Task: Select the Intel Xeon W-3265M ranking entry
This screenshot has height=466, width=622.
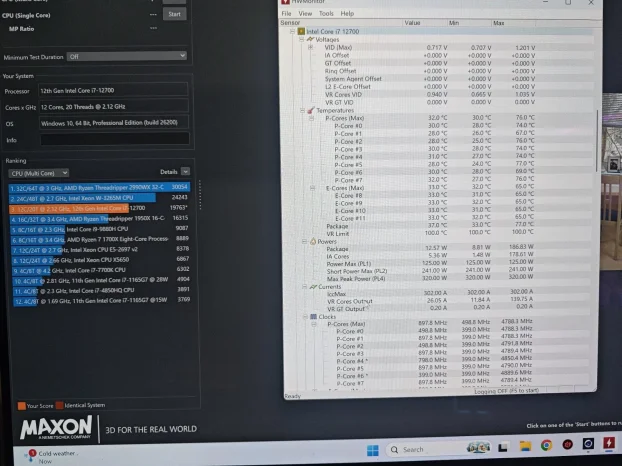Action: pyautogui.click(x=99, y=198)
